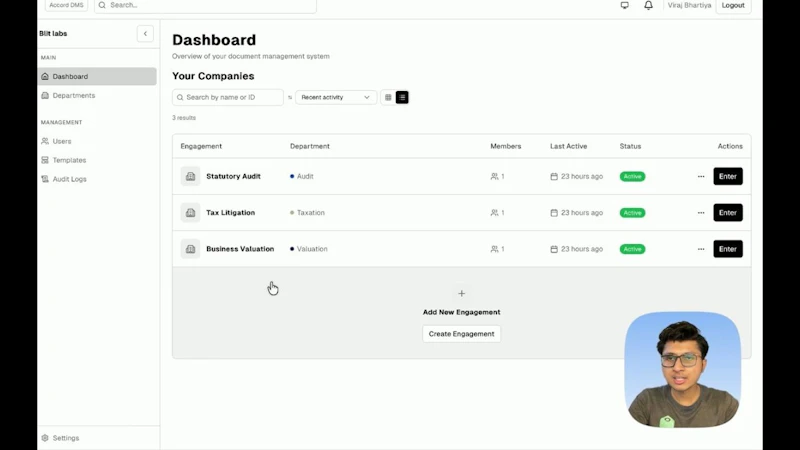Click the Accord DMS button
800x450 pixels.
[66, 5]
